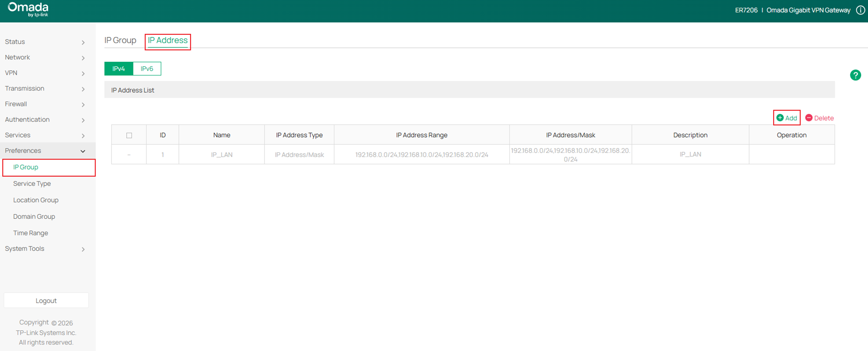
Task: Toggle the select-all checkbox in table header
Action: [x=129, y=135]
